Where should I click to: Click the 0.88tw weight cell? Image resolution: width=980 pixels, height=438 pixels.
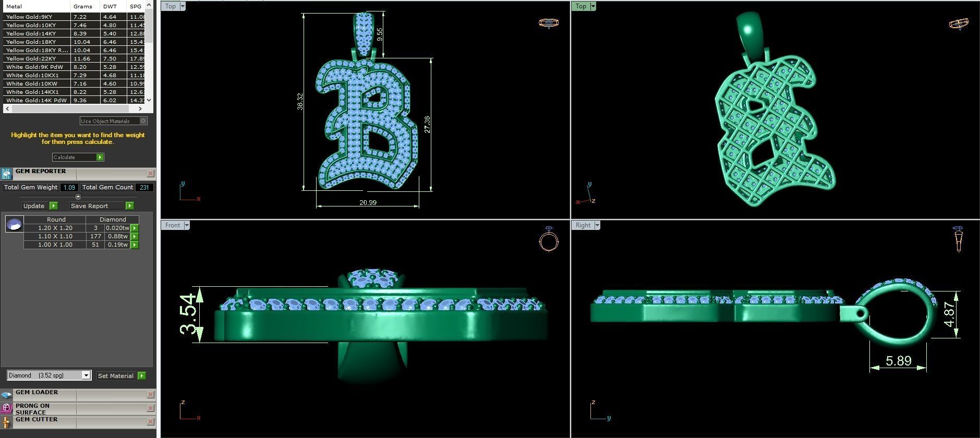click(117, 236)
